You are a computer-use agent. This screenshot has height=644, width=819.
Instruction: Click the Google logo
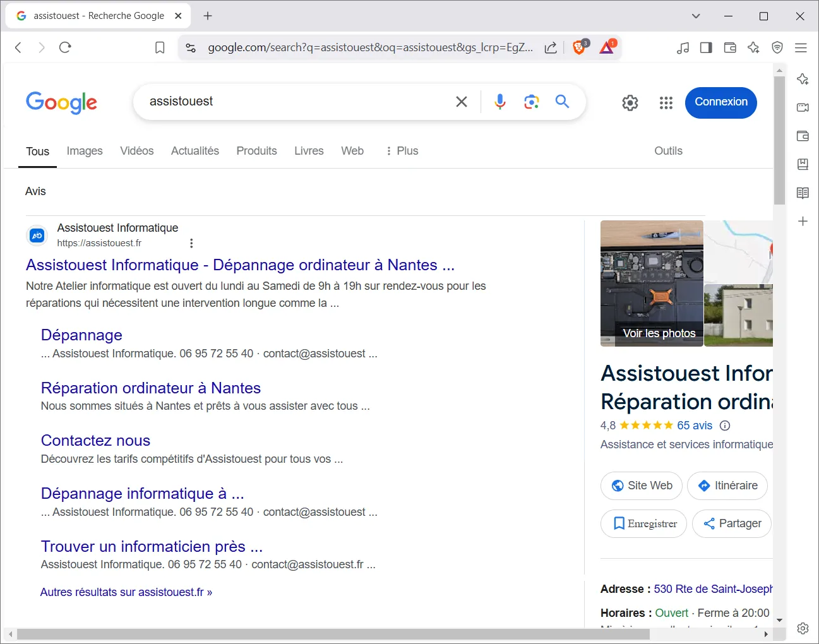61,102
